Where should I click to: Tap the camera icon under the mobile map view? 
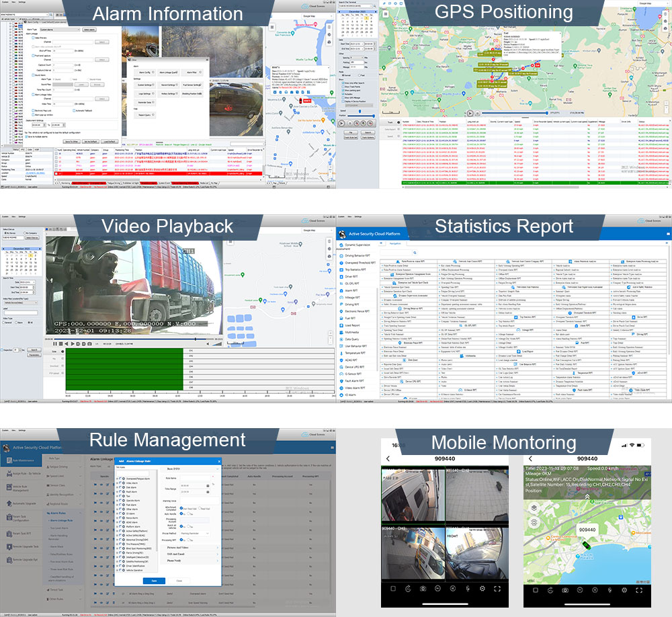click(565, 590)
